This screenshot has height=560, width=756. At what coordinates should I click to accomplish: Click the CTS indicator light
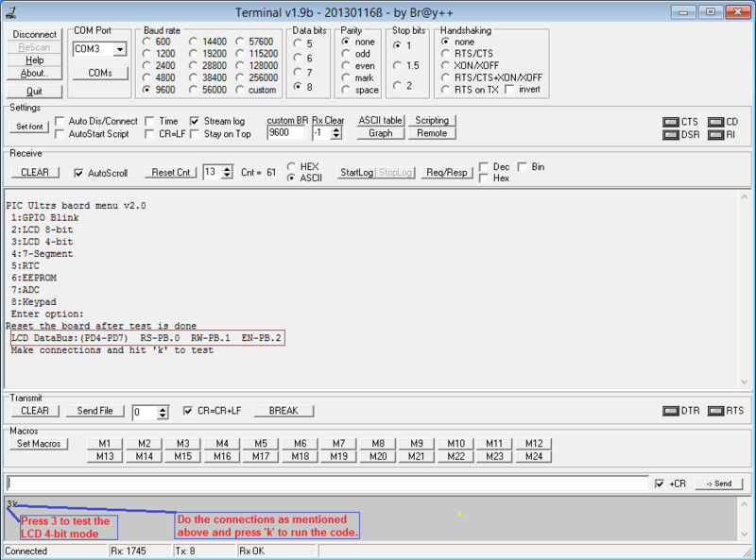671,122
